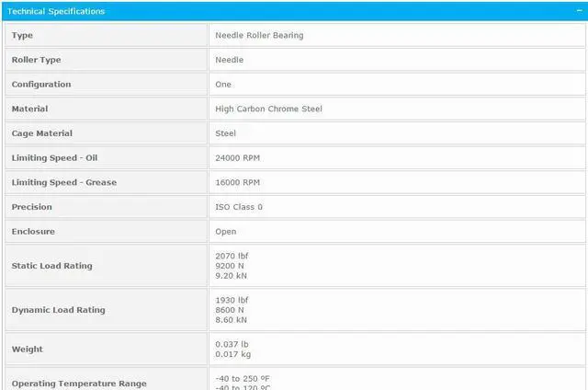Select the 0.037 lb weight value

[232, 344]
